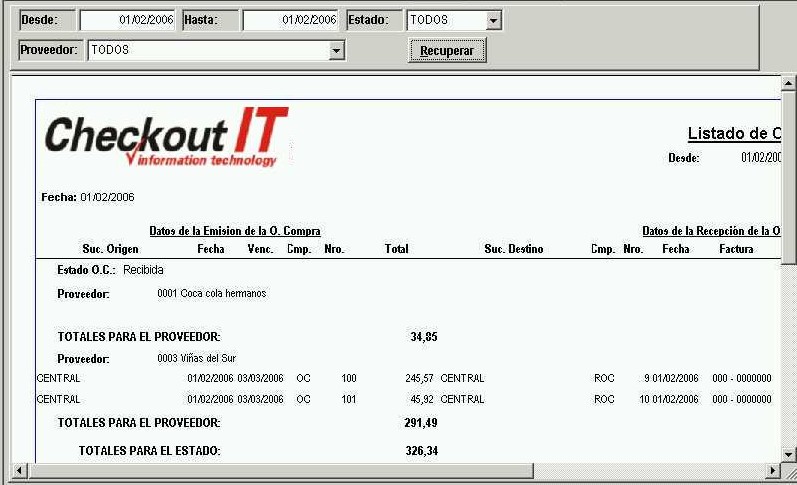
Task: Open the Estado dropdown arrow
Action: 493,20
